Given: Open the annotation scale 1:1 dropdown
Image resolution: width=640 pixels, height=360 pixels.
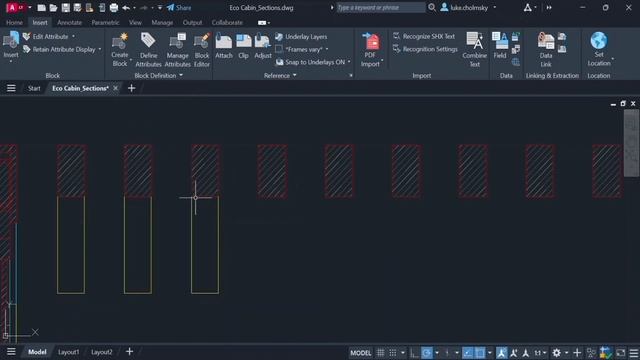Looking at the screenshot, I should (540, 353).
